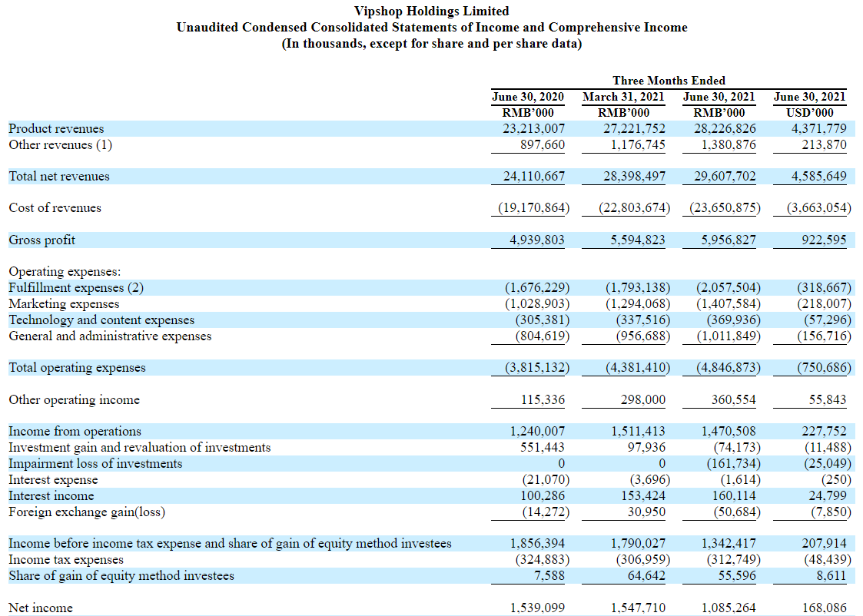Select the 'Income from operations' row label
863x616 pixels.
point(75,431)
